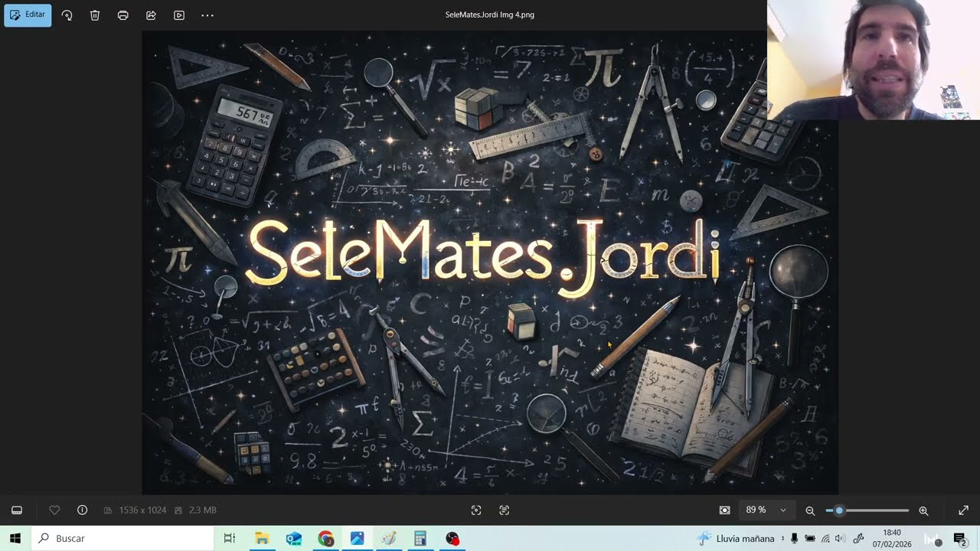
Task: Click the fit to window icon
Action: click(x=725, y=510)
